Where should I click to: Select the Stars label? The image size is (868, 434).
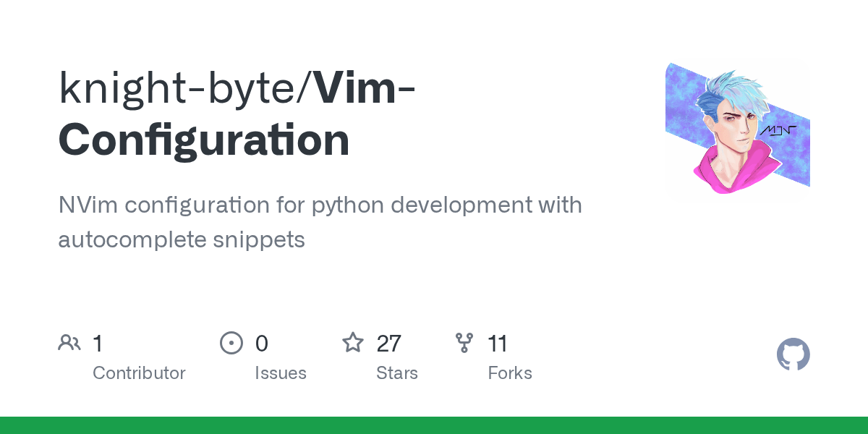396,373
